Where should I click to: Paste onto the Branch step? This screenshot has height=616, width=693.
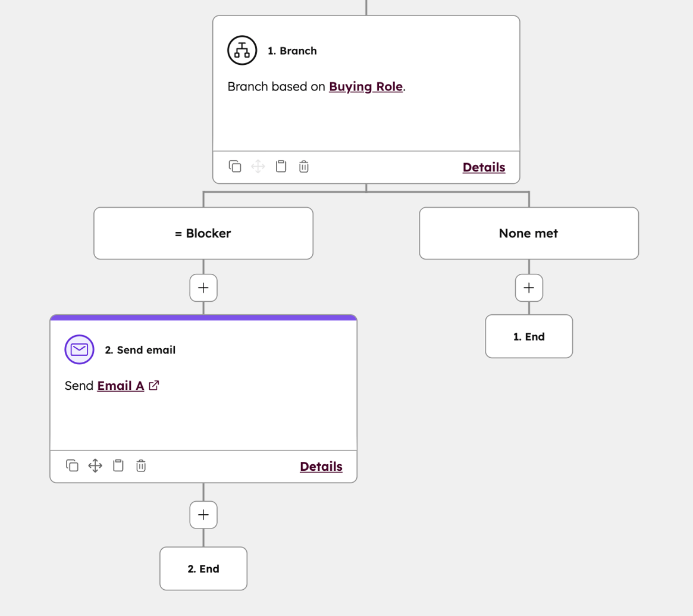[x=281, y=167]
